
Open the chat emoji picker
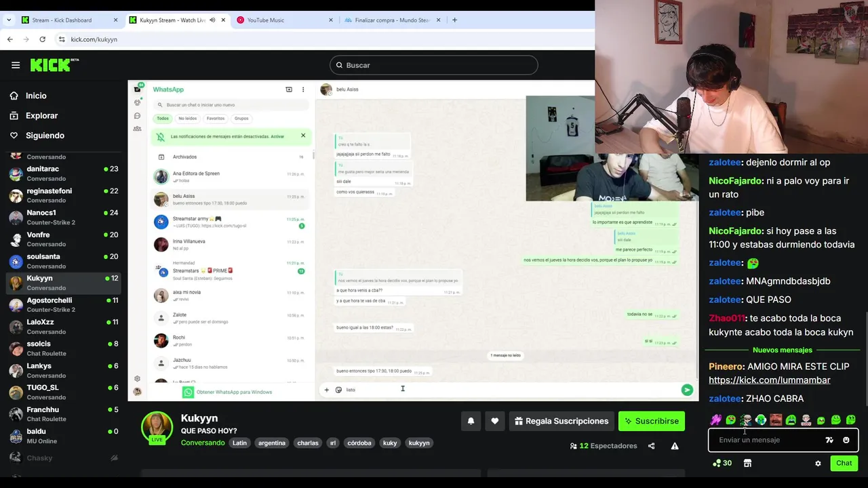point(846,440)
